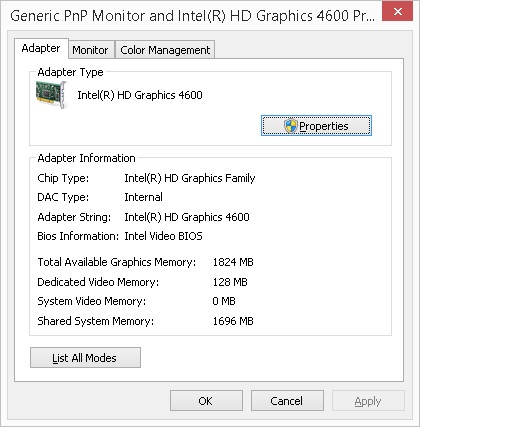Screen dimensions: 521x427
Task: Open the Color Management tab
Action: [x=165, y=50]
